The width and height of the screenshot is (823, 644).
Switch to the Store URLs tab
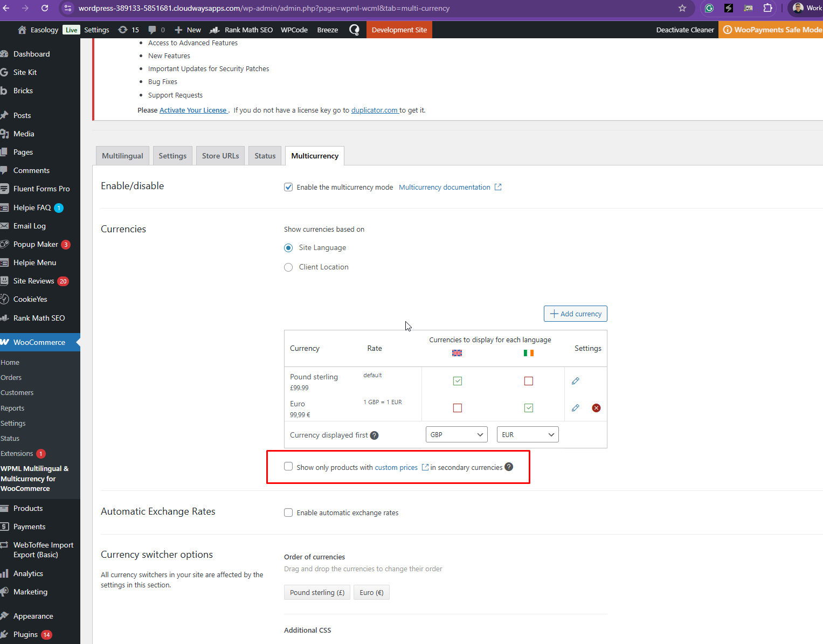click(220, 156)
